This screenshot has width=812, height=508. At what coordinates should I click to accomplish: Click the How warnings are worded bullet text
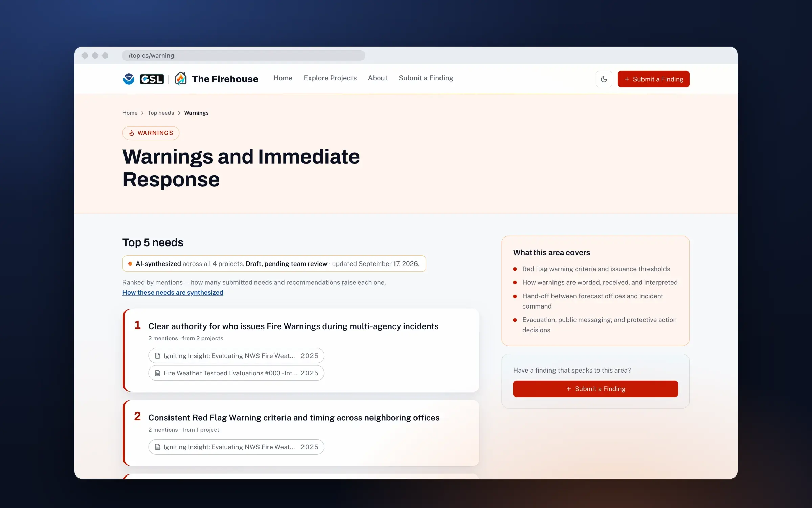[x=600, y=282]
